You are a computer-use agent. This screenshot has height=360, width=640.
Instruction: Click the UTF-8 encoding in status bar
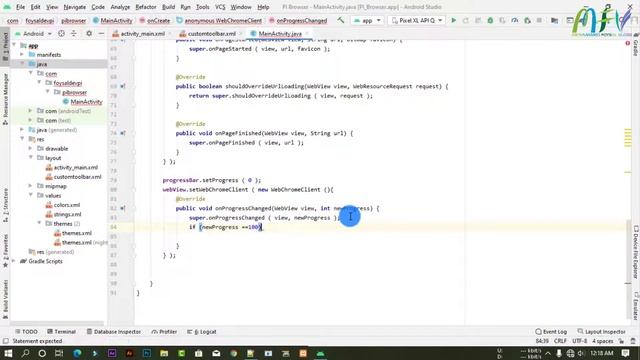tap(579, 341)
